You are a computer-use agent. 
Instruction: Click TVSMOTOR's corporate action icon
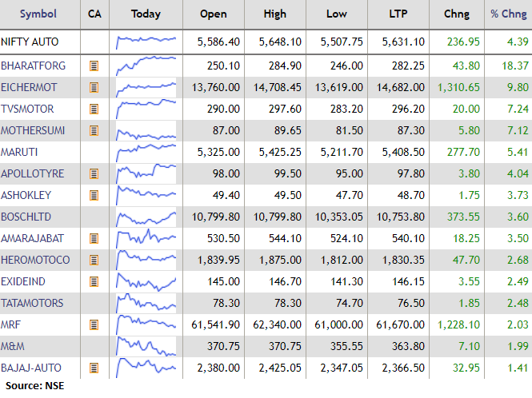[94, 109]
